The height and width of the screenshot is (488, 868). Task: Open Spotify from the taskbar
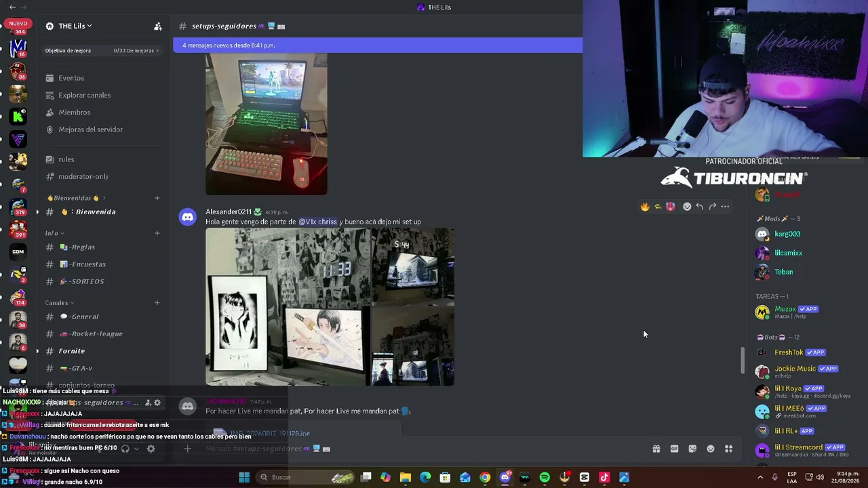[x=545, y=477]
